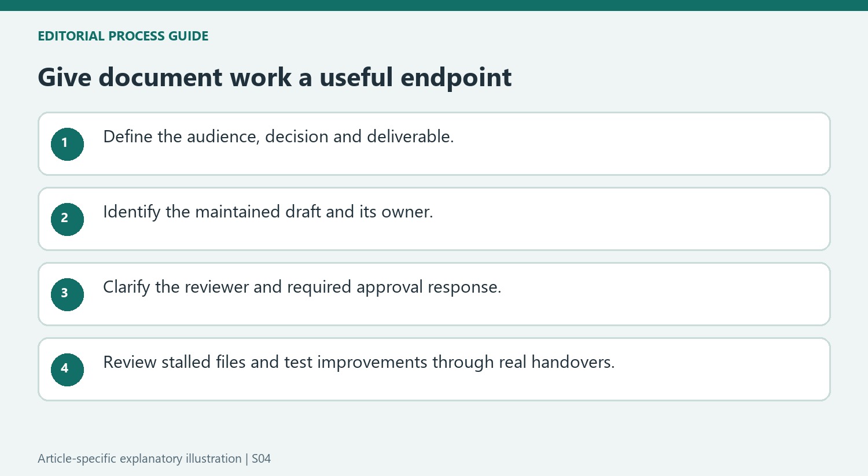Image resolution: width=868 pixels, height=476 pixels.
Task: Click the step 1 number circle
Action: pyautogui.click(x=67, y=144)
